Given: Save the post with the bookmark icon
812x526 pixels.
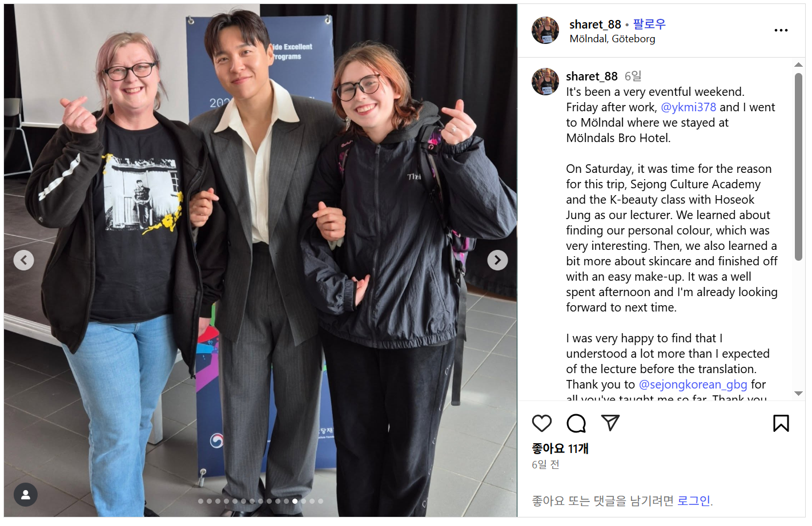Looking at the screenshot, I should tap(781, 423).
